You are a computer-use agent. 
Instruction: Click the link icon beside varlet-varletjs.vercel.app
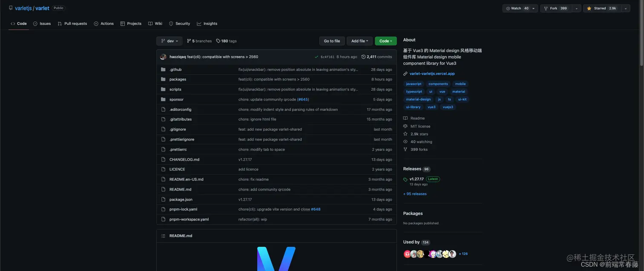[x=405, y=74]
